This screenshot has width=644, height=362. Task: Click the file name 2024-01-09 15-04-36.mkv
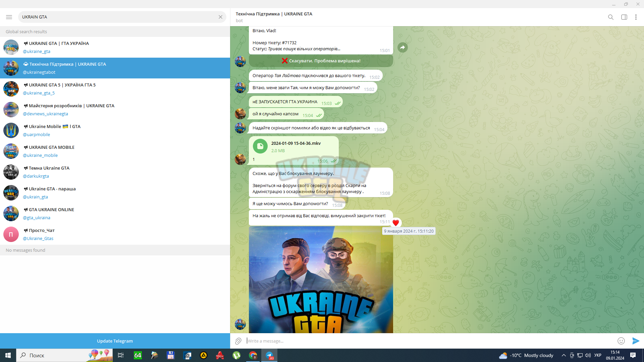(x=296, y=143)
